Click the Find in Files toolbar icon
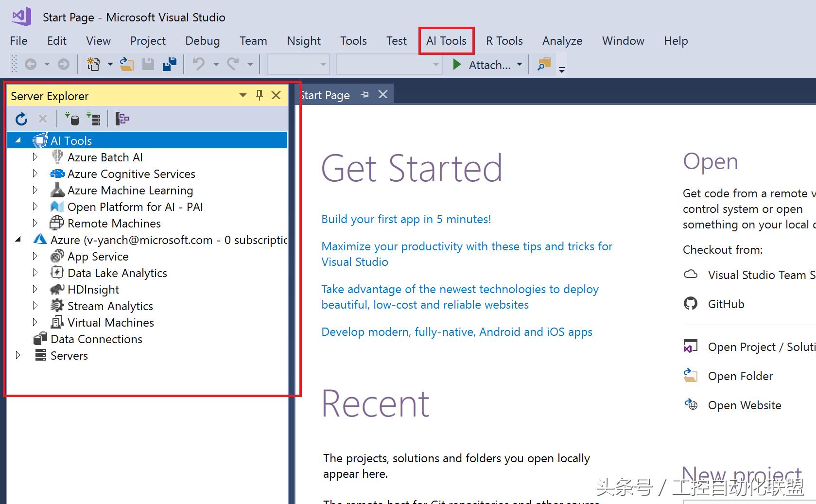Screen dimensions: 816x504 [544, 64]
